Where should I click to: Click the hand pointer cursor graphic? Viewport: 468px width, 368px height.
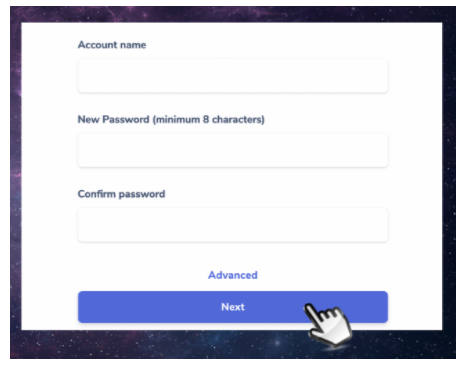pyautogui.click(x=328, y=323)
